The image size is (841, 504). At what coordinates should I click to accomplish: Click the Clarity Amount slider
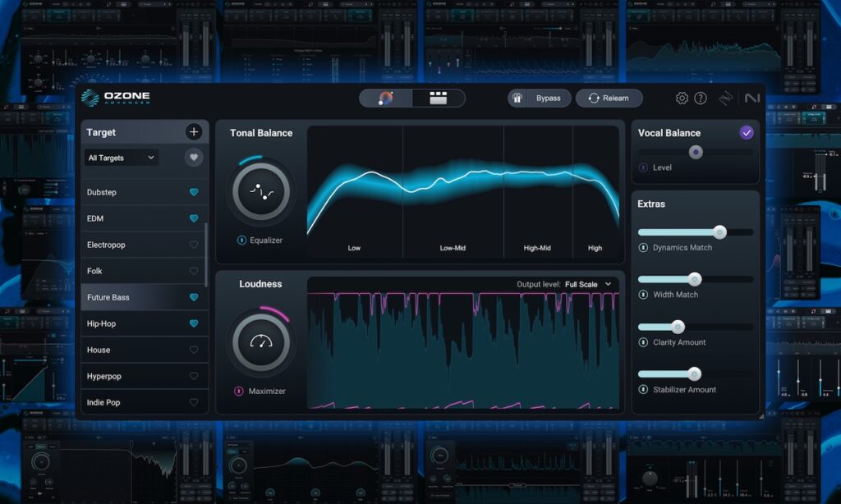696,327
